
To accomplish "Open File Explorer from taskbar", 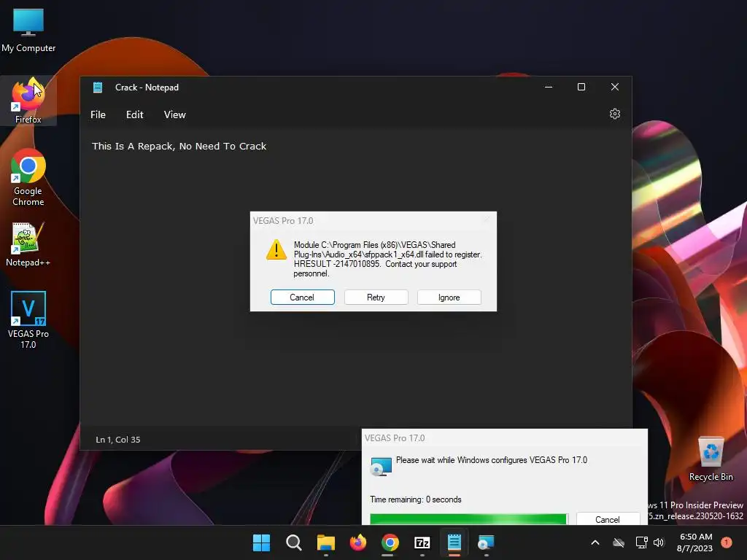I will click(x=326, y=542).
